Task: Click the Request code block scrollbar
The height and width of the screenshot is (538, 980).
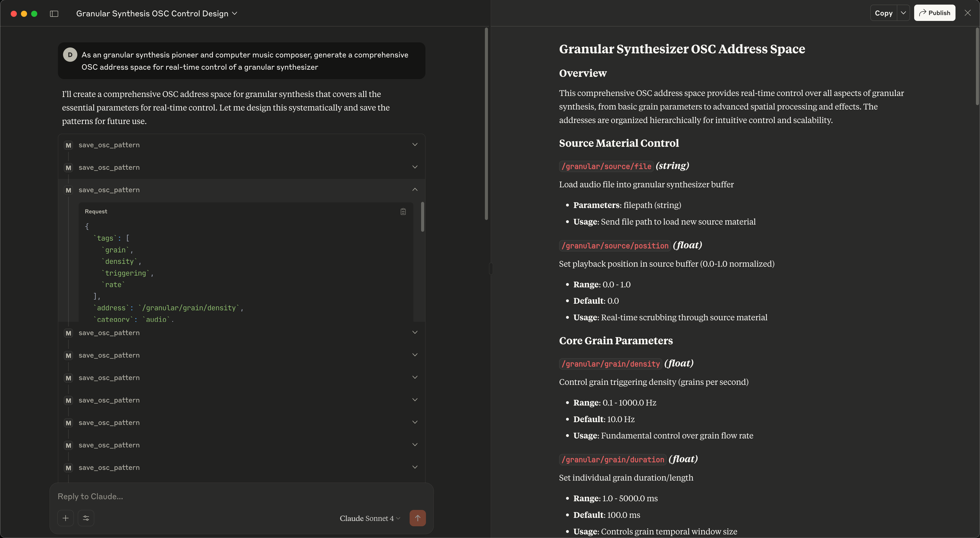Action: [423, 217]
